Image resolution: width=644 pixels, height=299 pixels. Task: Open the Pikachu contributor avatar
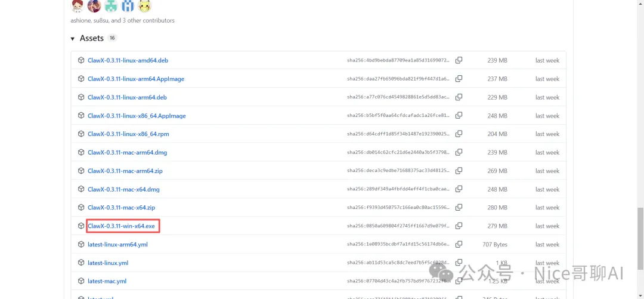tap(144, 5)
